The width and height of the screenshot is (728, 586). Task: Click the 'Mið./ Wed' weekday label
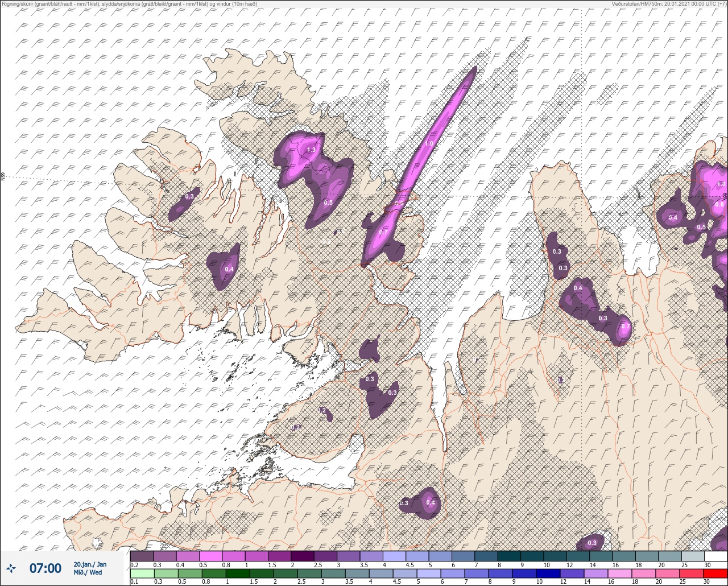tap(88, 572)
